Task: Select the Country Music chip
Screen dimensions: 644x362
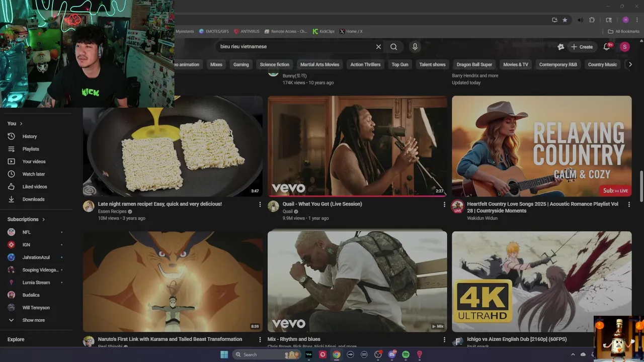Action: tap(602, 64)
